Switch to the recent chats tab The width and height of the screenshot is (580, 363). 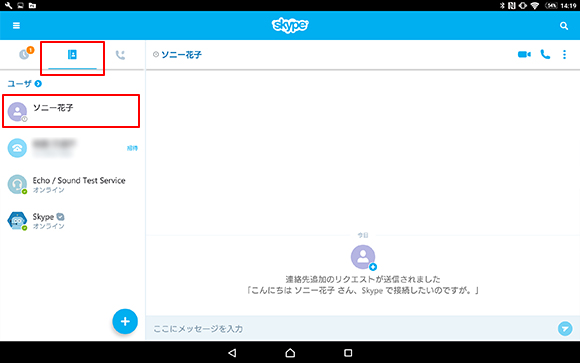pyautogui.click(x=25, y=54)
